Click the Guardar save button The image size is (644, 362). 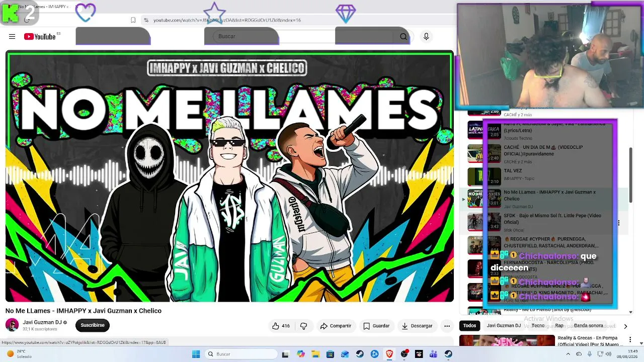376,326
